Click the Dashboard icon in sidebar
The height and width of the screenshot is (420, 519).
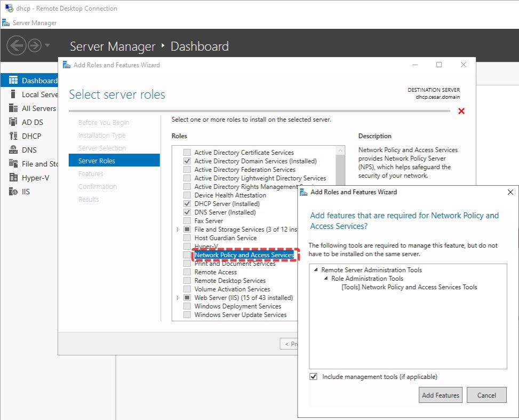pyautogui.click(x=13, y=81)
